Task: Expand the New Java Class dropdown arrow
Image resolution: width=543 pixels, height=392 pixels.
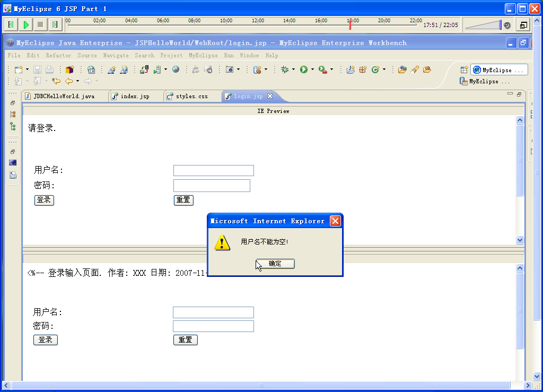Action: point(384,69)
